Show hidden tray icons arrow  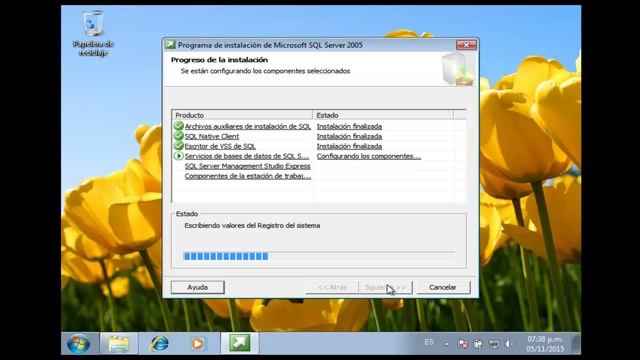click(x=447, y=344)
